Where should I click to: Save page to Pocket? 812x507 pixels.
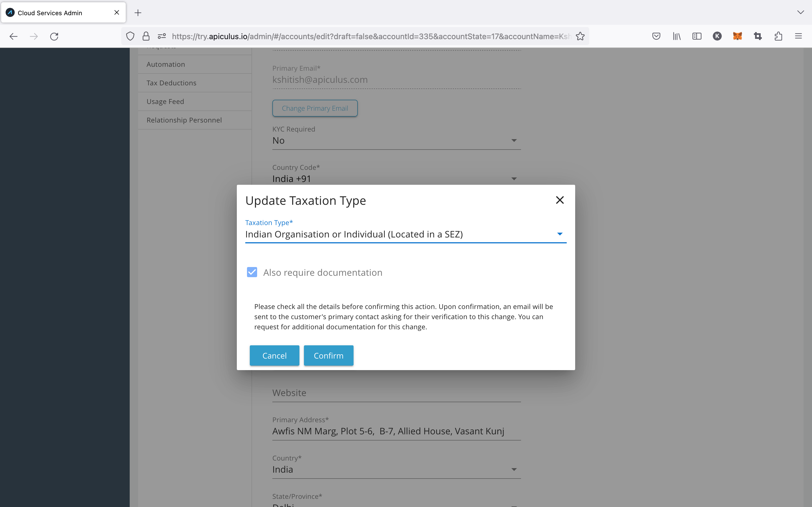point(656,36)
